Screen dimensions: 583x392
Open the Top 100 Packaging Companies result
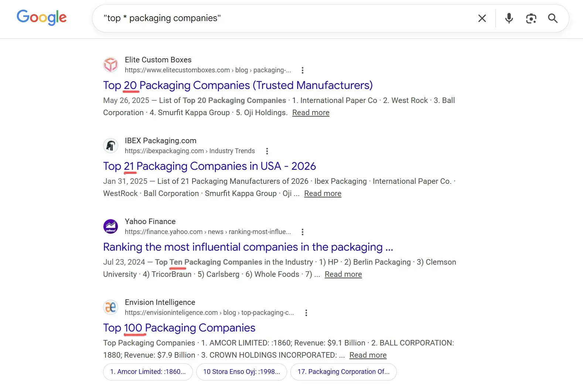click(x=179, y=328)
